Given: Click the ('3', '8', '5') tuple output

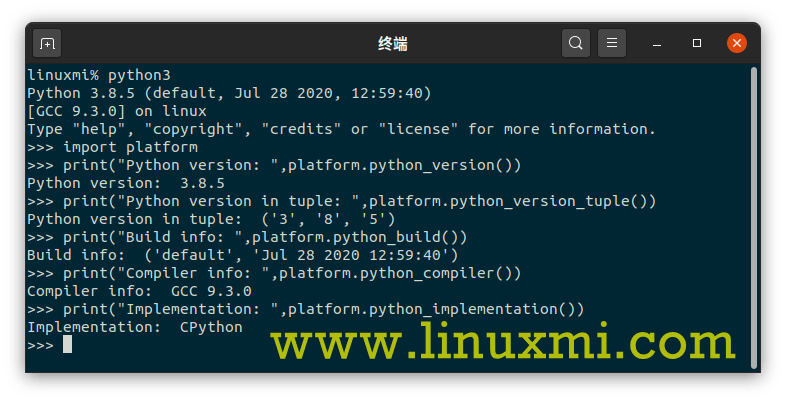Looking at the screenshot, I should pos(328,219).
